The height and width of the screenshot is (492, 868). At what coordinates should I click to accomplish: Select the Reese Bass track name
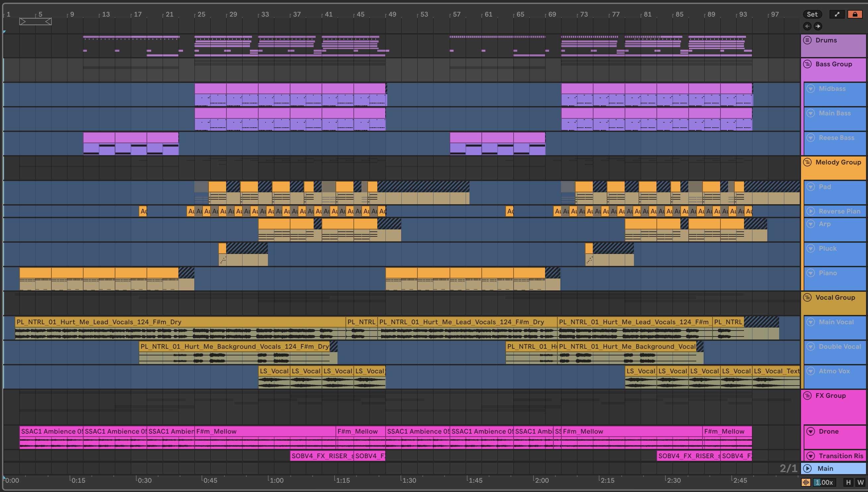(836, 138)
